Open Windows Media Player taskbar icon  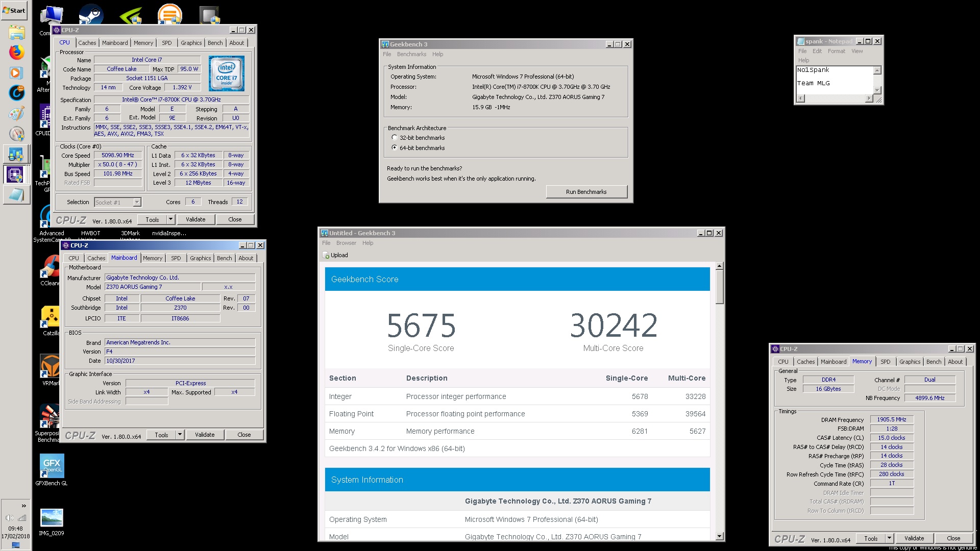(16, 72)
